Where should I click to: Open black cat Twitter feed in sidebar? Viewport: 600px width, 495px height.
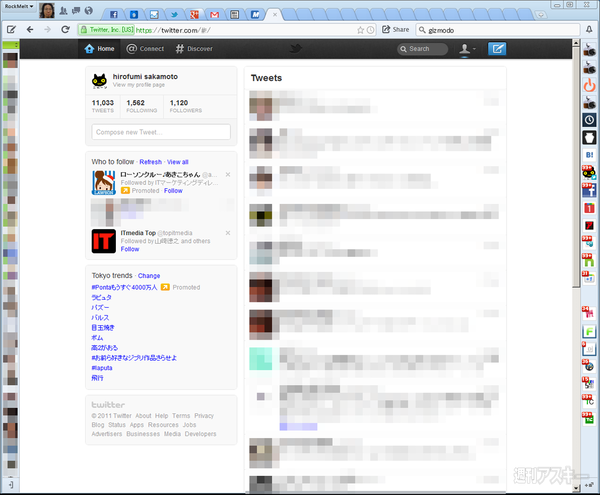tap(589, 173)
